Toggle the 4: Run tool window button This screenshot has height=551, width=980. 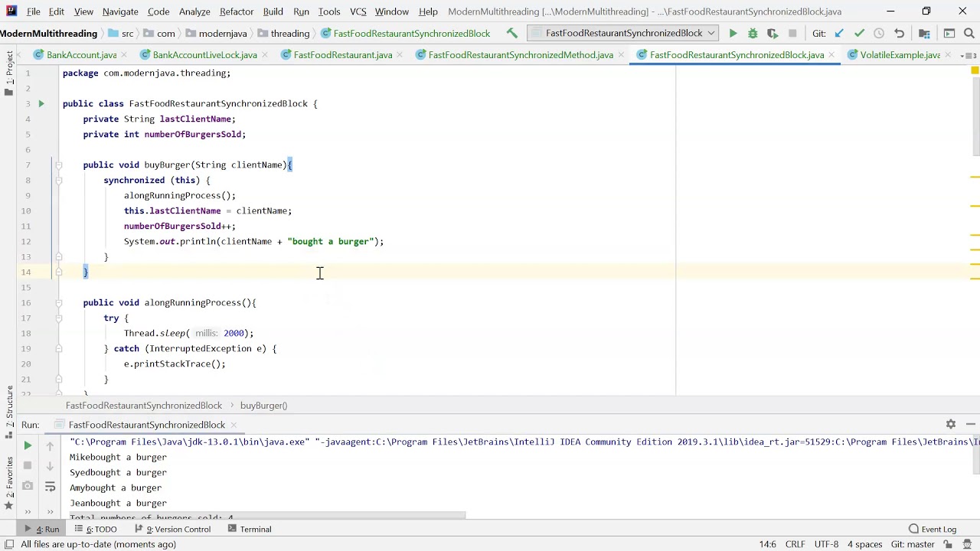[x=41, y=530]
